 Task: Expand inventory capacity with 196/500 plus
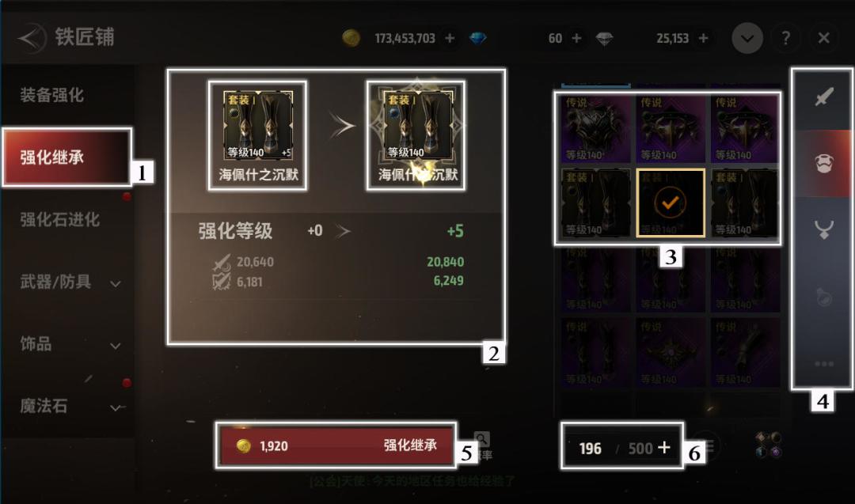663,447
